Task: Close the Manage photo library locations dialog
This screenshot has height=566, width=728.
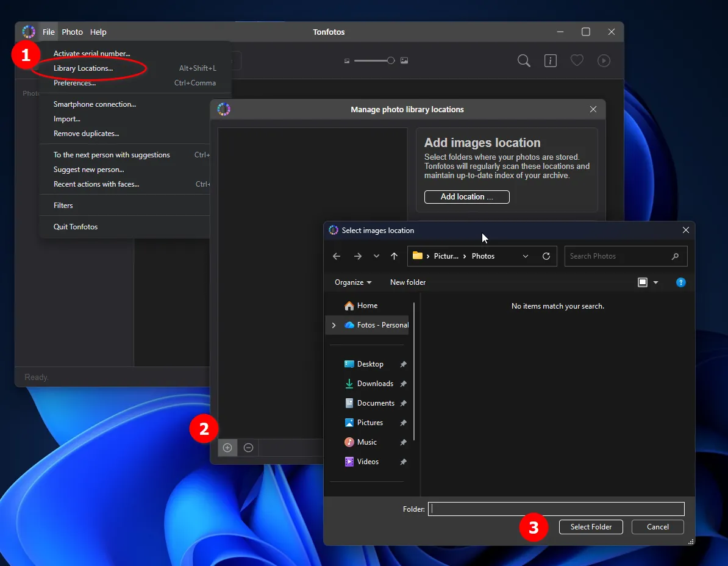Action: [x=593, y=109]
